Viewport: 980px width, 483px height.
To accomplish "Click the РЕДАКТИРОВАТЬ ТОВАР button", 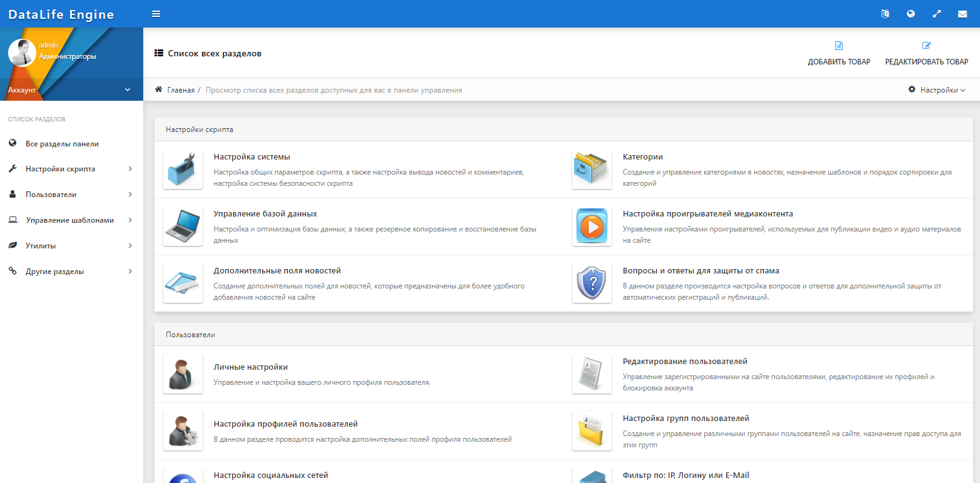I will (926, 54).
